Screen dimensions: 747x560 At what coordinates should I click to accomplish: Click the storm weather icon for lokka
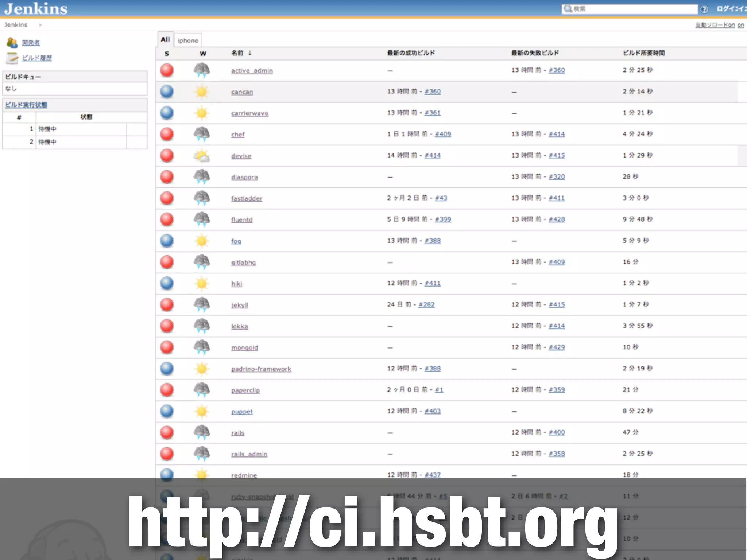click(202, 326)
